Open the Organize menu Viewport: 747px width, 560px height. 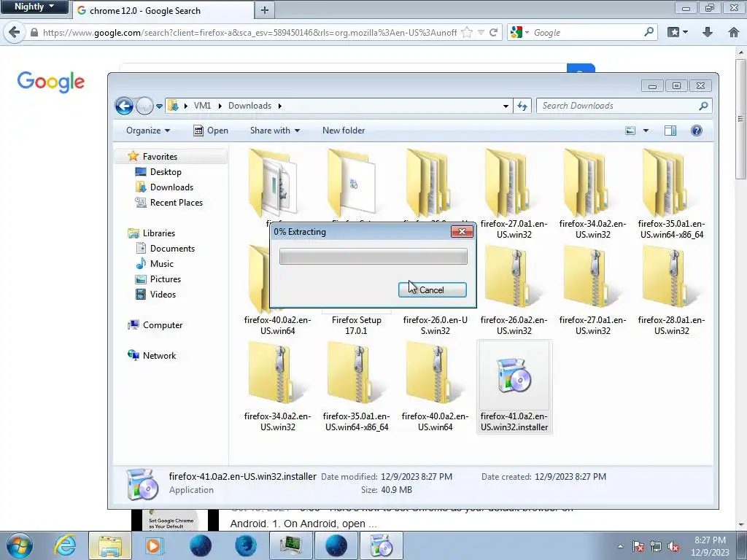[x=147, y=131]
